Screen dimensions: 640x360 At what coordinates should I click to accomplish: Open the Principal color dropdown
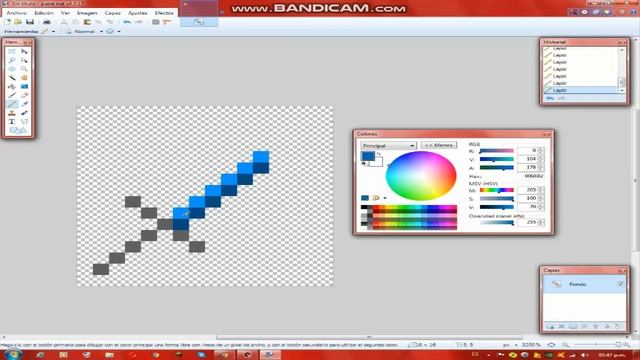388,146
